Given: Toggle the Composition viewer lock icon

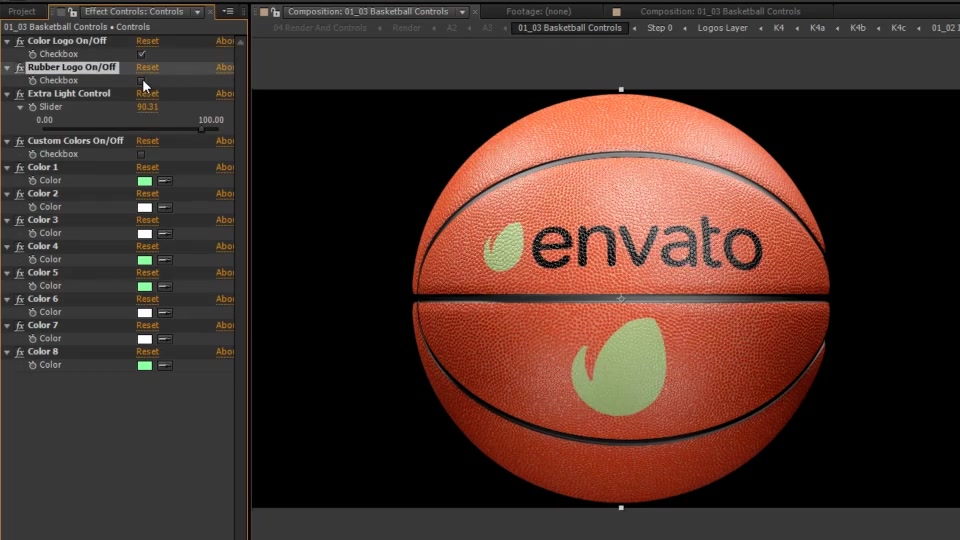Looking at the screenshot, I should coord(276,12).
